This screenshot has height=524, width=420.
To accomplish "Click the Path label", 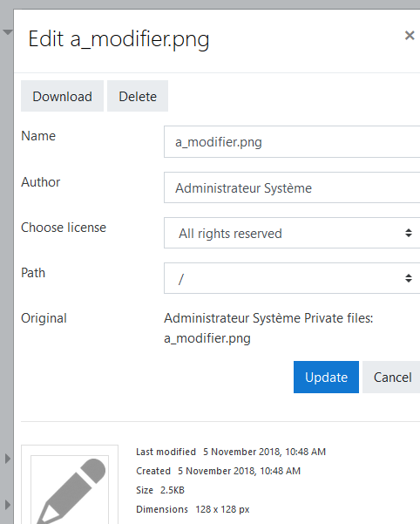I will 33,273.
